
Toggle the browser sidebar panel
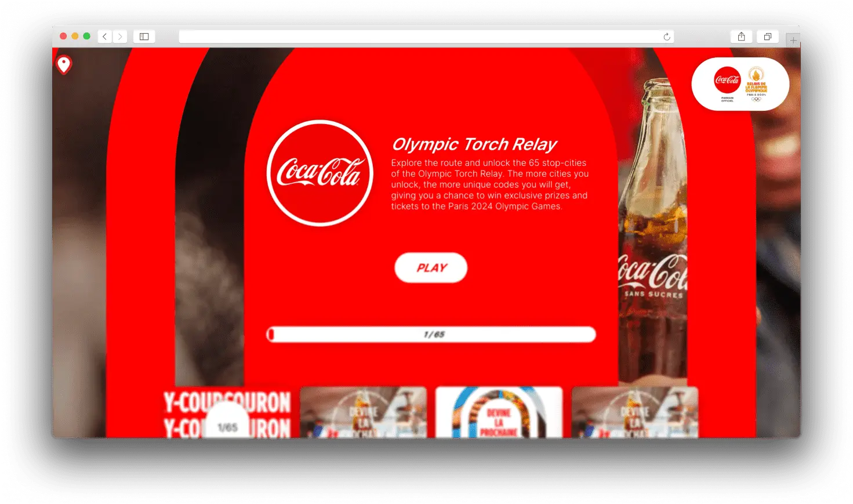(144, 37)
